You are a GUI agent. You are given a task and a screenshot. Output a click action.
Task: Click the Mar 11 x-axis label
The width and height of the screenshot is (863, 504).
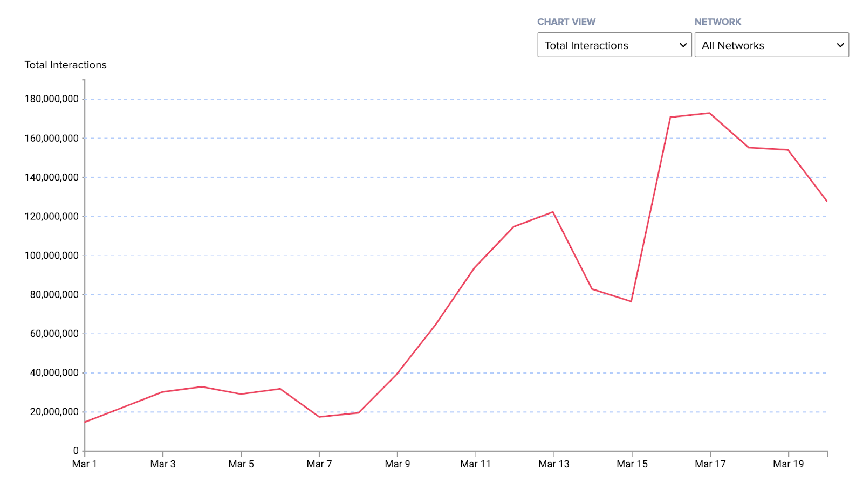(x=476, y=464)
